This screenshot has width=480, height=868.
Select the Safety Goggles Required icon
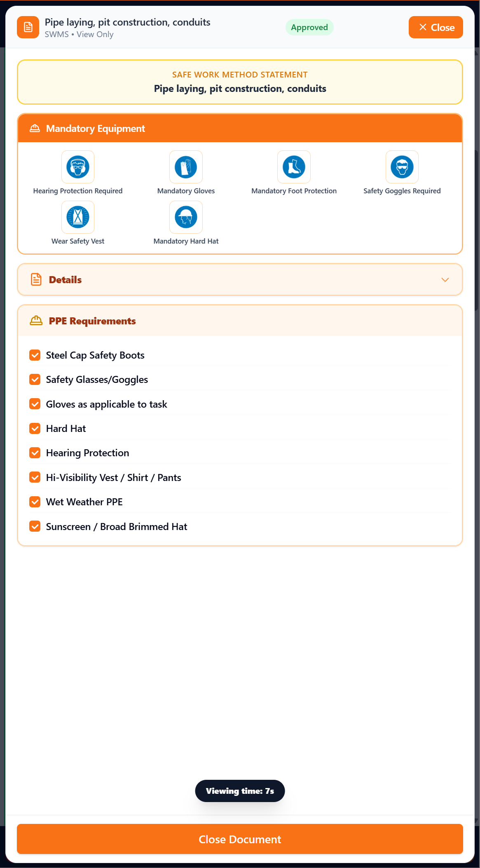tap(402, 167)
